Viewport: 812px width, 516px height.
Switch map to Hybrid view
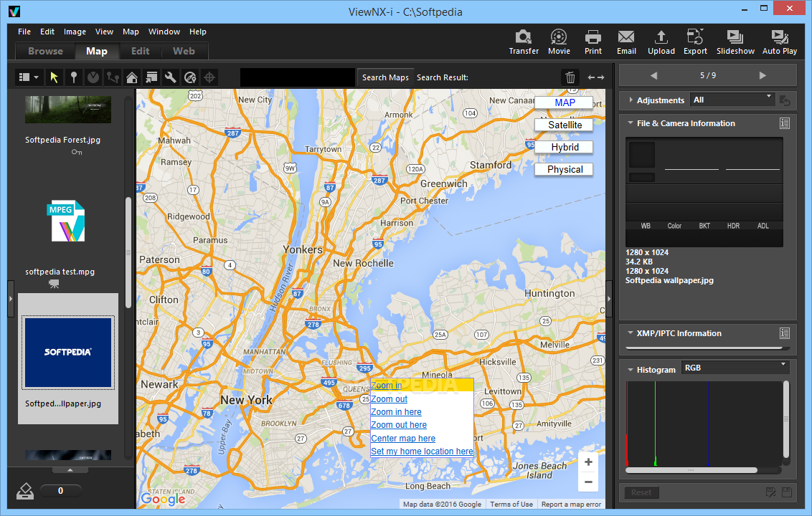click(564, 147)
